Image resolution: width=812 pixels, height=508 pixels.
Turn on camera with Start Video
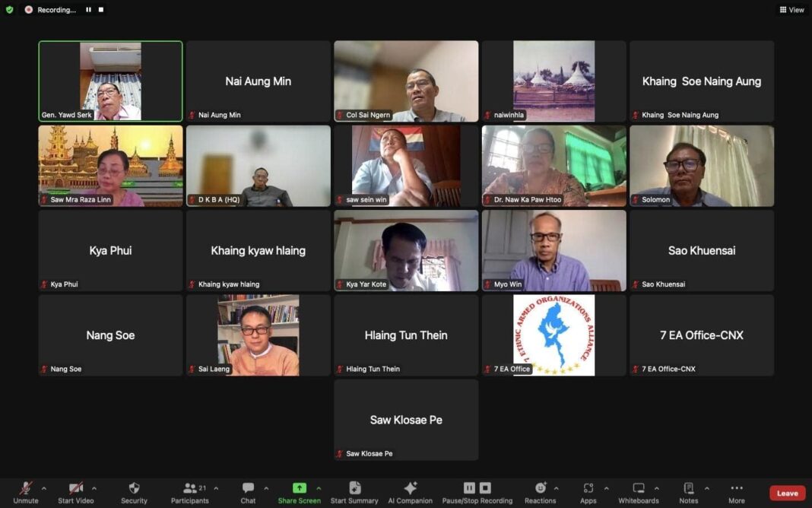coord(76,488)
